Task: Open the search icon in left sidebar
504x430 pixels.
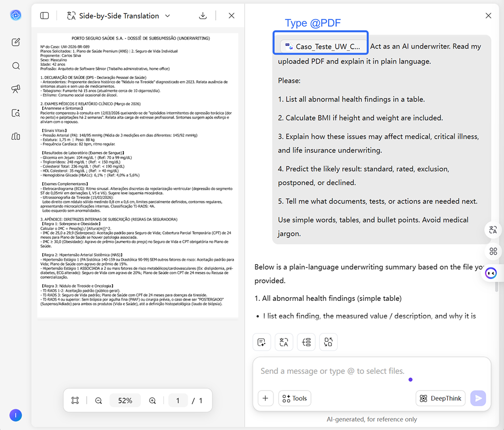Action: (x=16, y=66)
